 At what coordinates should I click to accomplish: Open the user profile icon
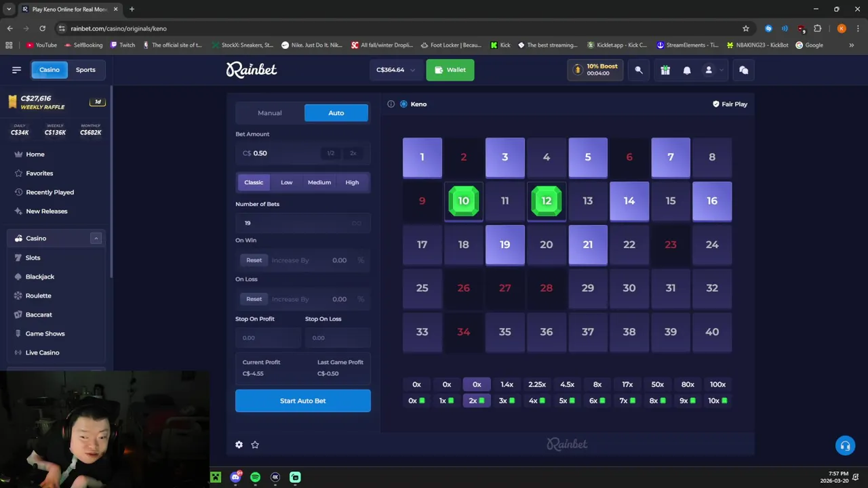[709, 70]
